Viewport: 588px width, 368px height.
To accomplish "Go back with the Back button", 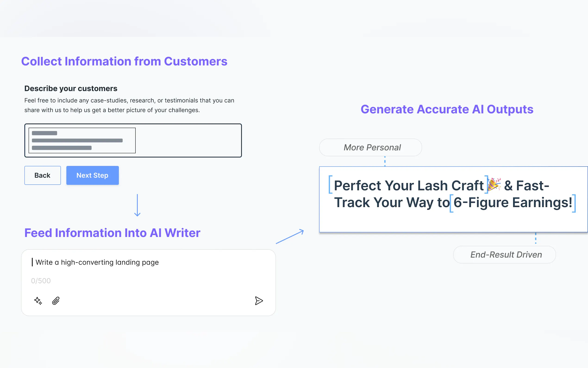I will point(43,175).
